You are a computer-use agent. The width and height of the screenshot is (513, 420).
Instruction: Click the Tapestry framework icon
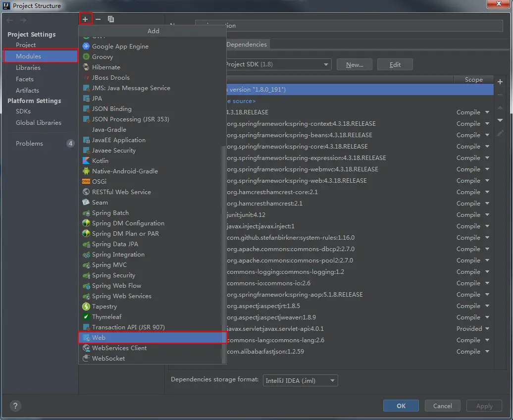pos(86,307)
